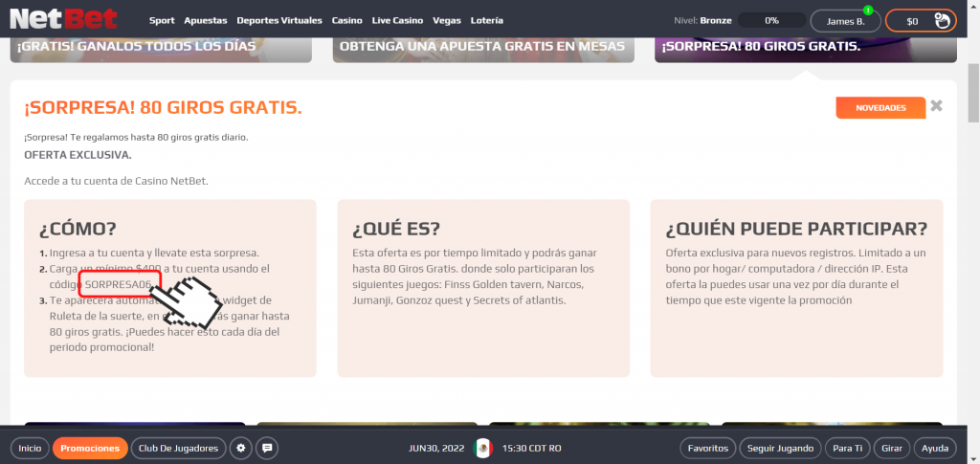
Task: Click the JUN30, 2022 date text
Action: pyautogui.click(x=436, y=448)
